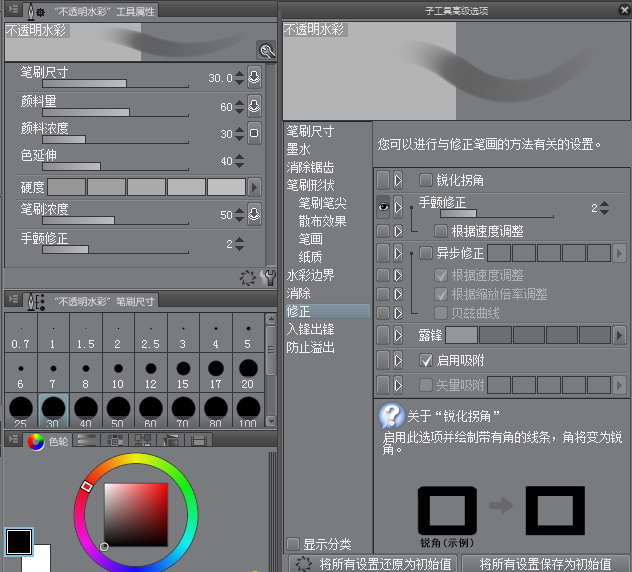Image resolution: width=632 pixels, height=572 pixels.
Task: Select 入锋出锋 category in list
Action: coord(310,329)
